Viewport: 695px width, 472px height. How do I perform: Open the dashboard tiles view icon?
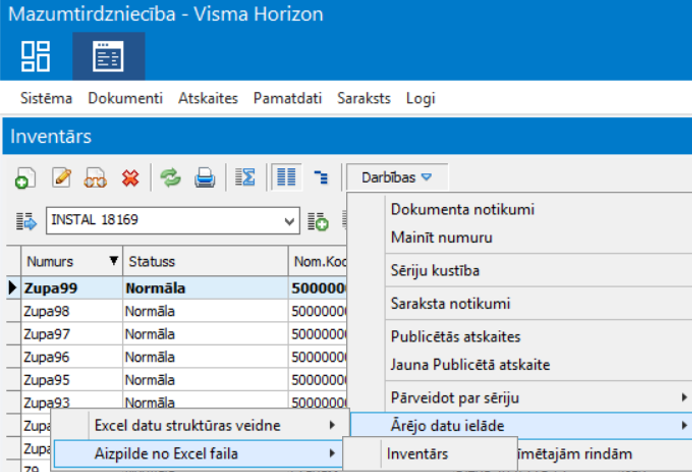35,56
